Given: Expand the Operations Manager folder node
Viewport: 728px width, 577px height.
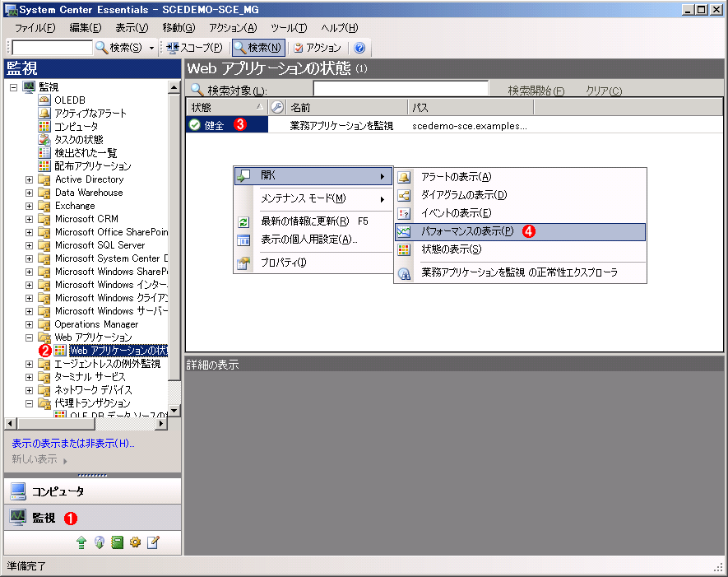Looking at the screenshot, I should [30, 324].
